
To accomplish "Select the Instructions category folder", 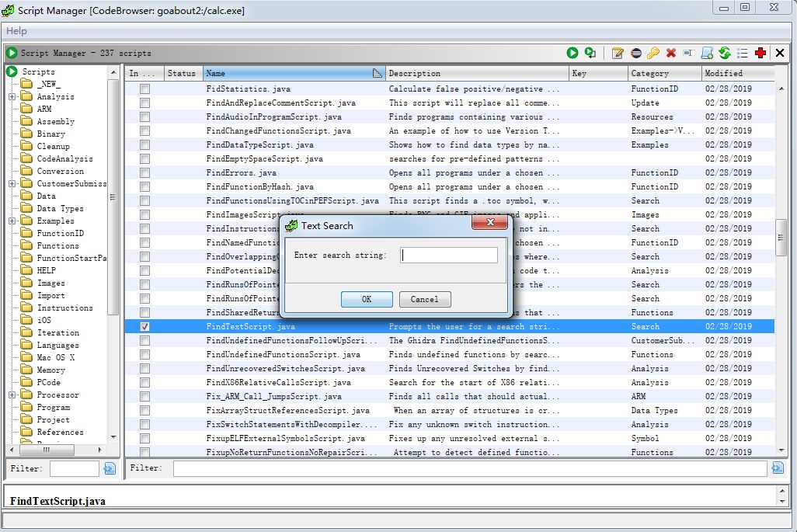I will click(x=64, y=308).
